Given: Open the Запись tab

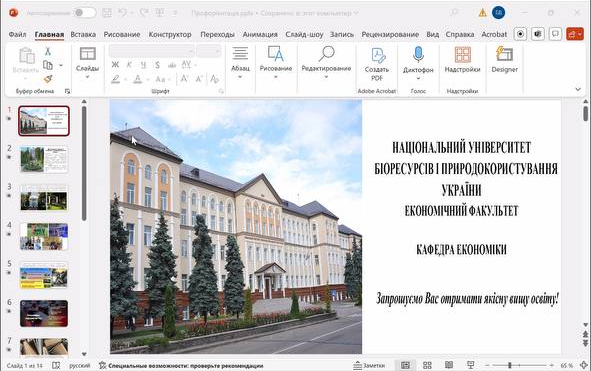Looking at the screenshot, I should pyautogui.click(x=342, y=34).
